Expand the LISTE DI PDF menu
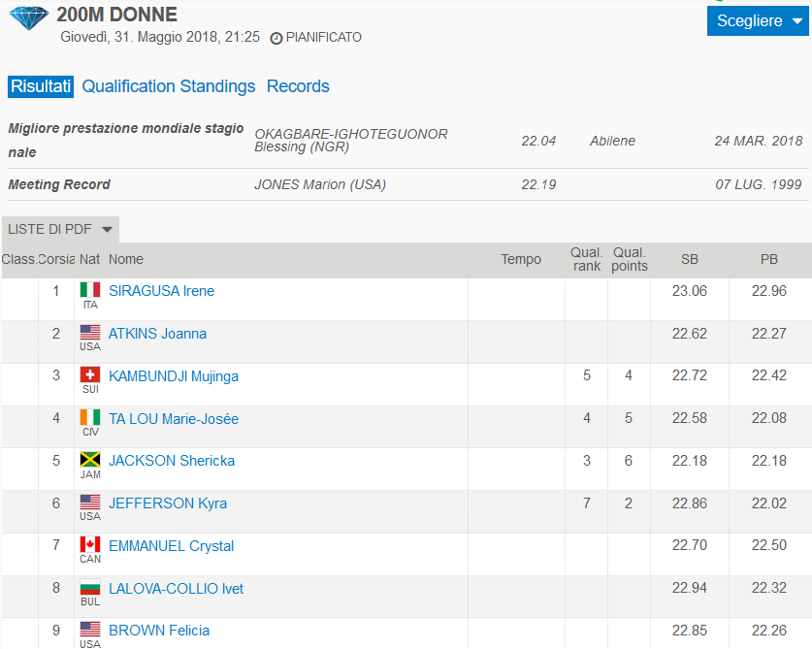 click(x=60, y=229)
